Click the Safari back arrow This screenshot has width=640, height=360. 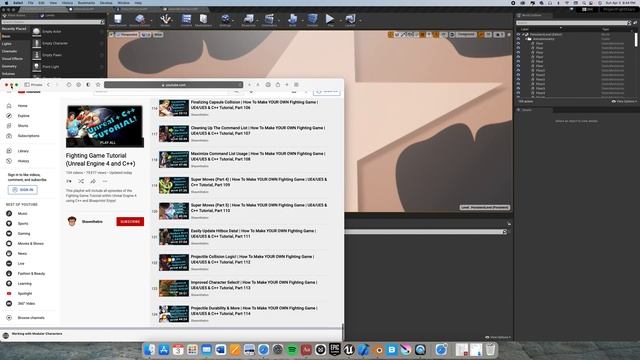pos(48,85)
